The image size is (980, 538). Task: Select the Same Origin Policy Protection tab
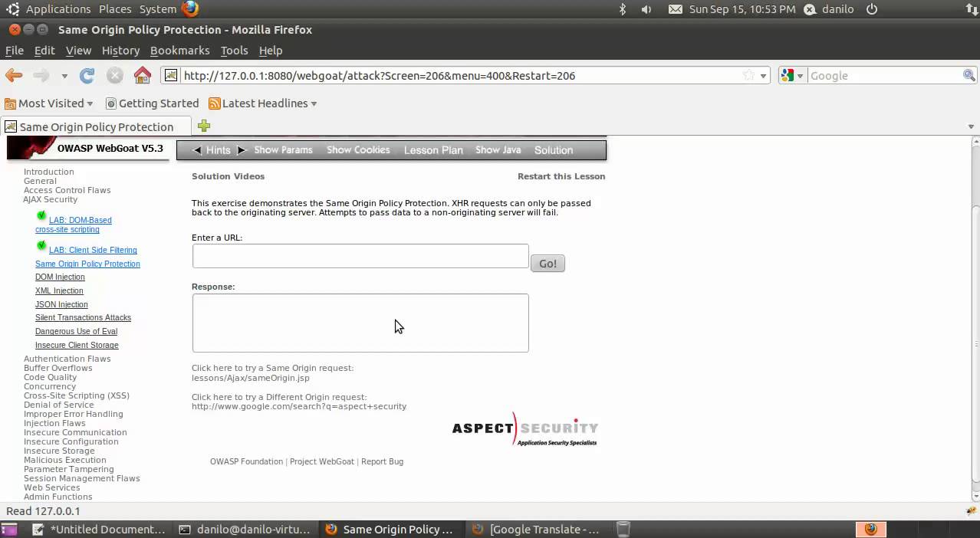click(96, 126)
